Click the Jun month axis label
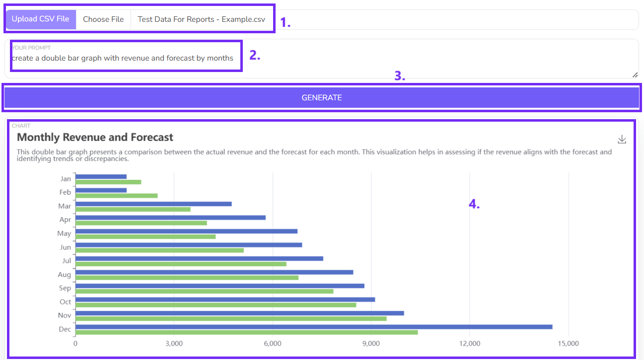Screen dimensions: 644x360 [x=65, y=247]
